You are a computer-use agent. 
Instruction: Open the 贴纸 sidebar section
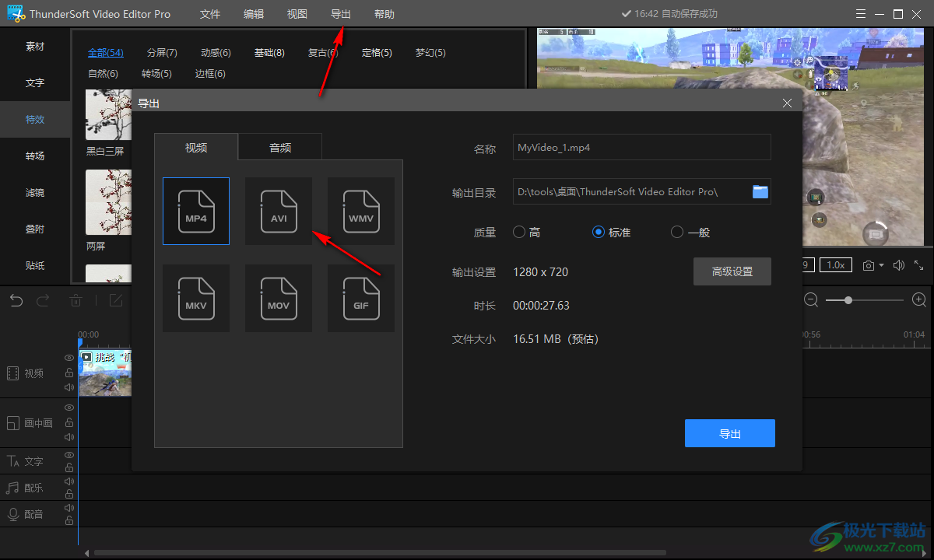coord(35,266)
